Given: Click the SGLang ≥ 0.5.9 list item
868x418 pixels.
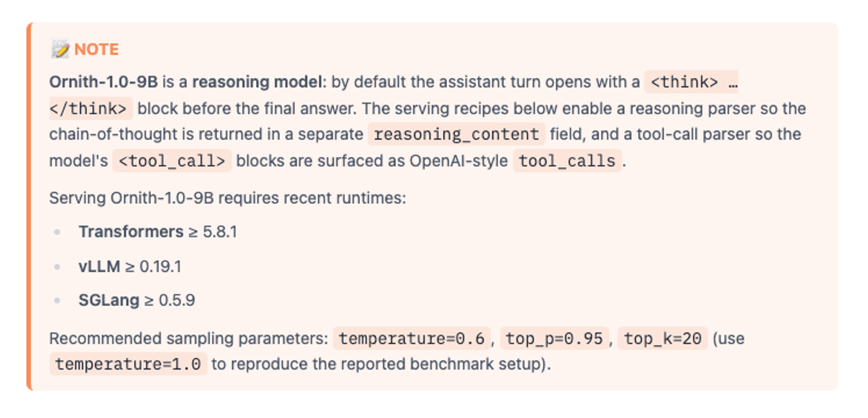Looking at the screenshot, I should (x=137, y=300).
